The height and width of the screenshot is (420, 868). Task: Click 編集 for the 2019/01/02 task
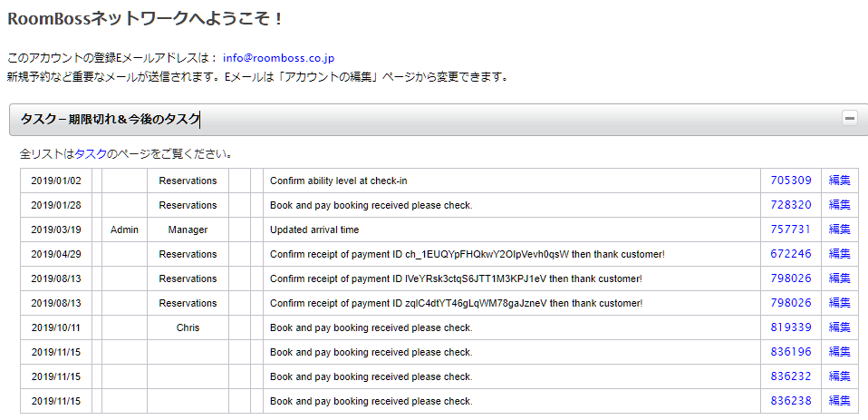point(839,181)
